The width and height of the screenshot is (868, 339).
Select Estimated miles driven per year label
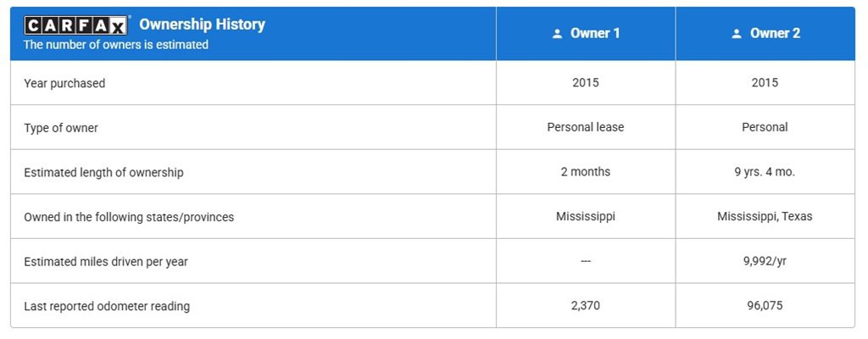pos(106,262)
